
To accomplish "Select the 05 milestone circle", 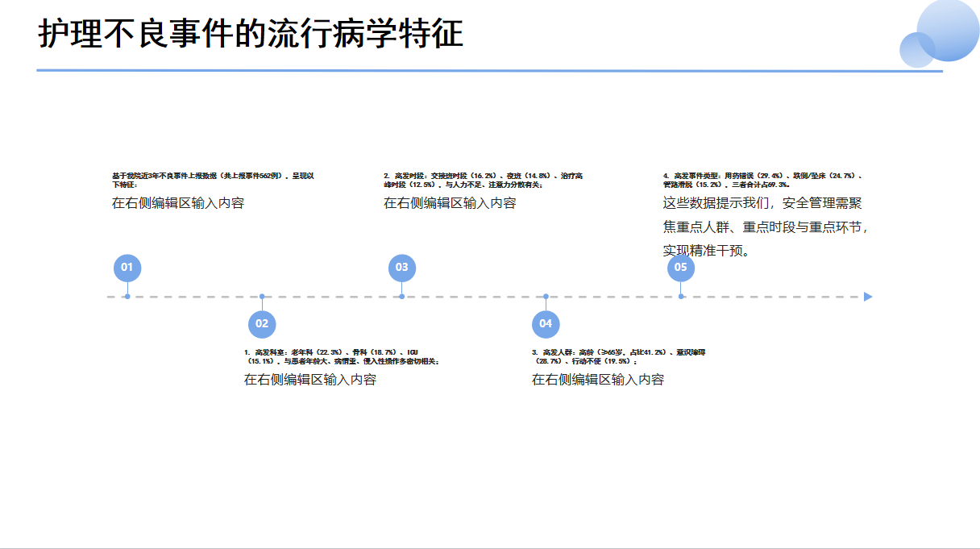I will click(x=681, y=268).
